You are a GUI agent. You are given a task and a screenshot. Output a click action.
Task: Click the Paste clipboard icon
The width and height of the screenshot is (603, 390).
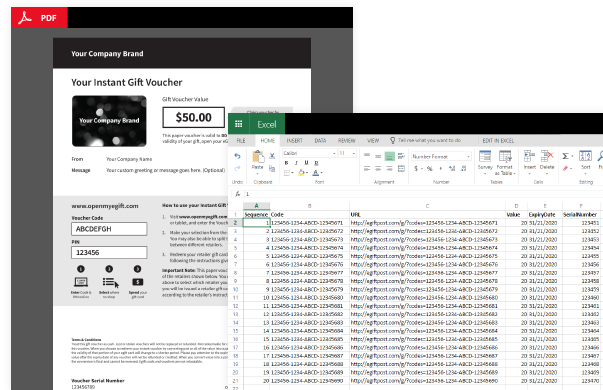258,157
